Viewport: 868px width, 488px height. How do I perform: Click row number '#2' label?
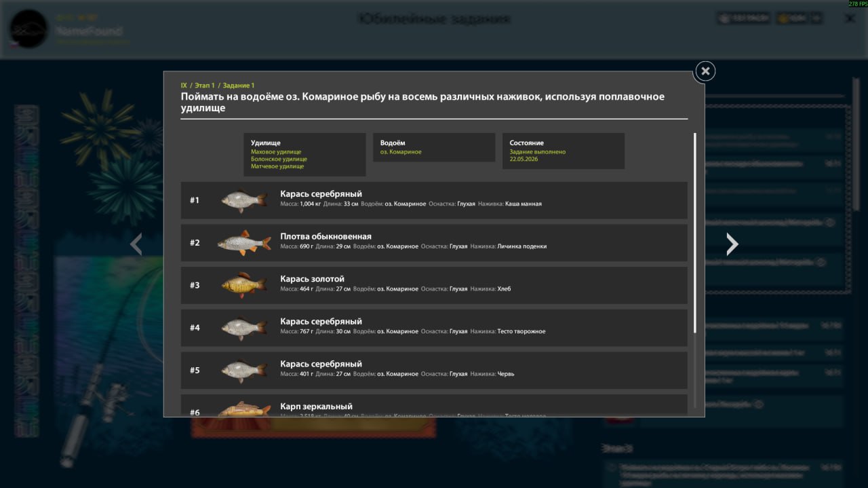click(x=195, y=243)
